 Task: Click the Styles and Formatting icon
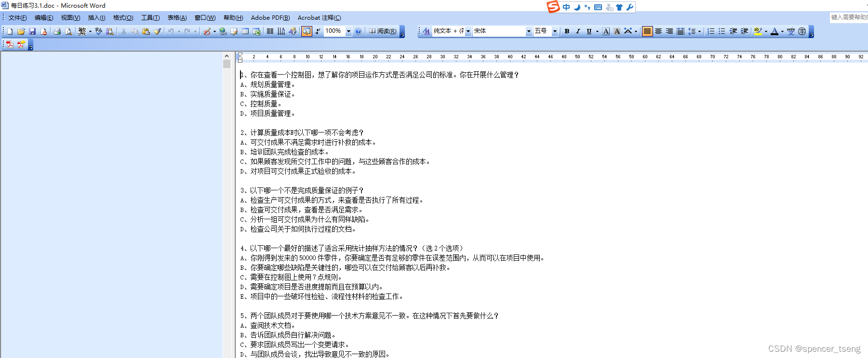(x=426, y=31)
